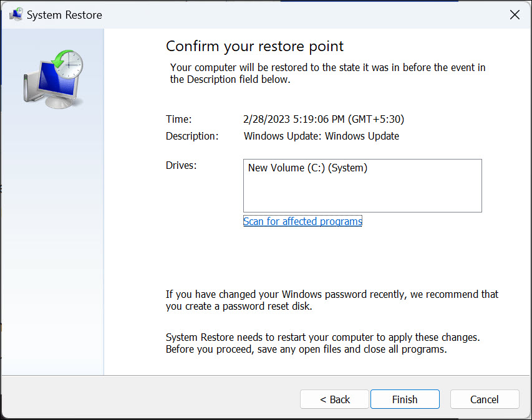Viewport: 532px width, 420px height.
Task: Click the blank blue sidebar below the illustration
Action: point(52,249)
